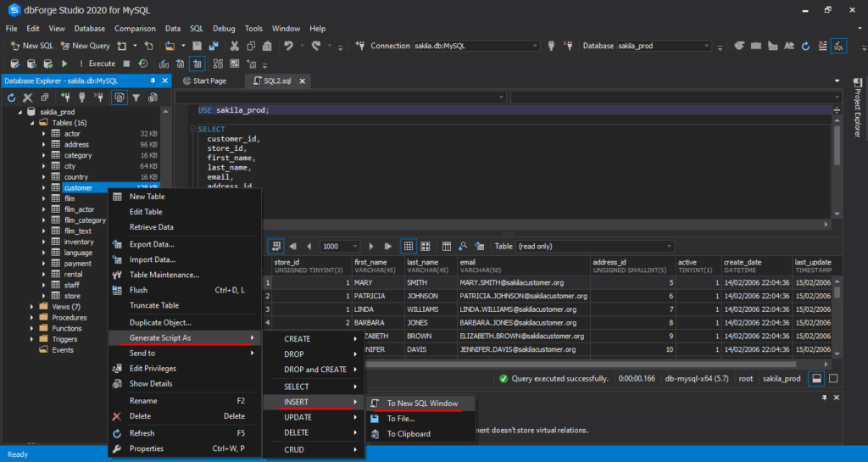
Task: Click the Cut scissors icon in toolbar
Action: [235, 46]
